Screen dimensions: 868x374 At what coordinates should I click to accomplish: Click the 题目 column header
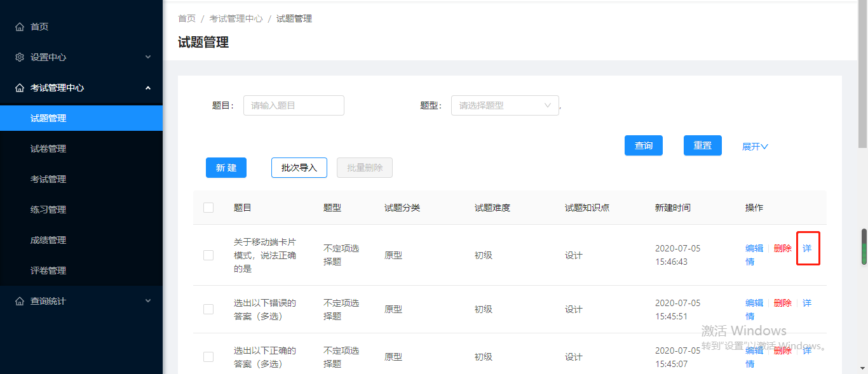coord(243,208)
